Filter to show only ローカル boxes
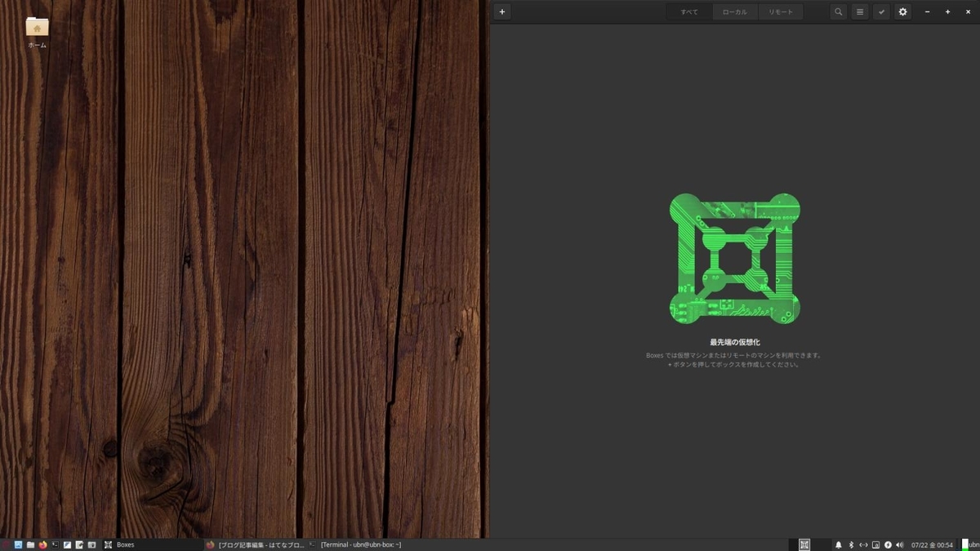 pyautogui.click(x=734, y=11)
